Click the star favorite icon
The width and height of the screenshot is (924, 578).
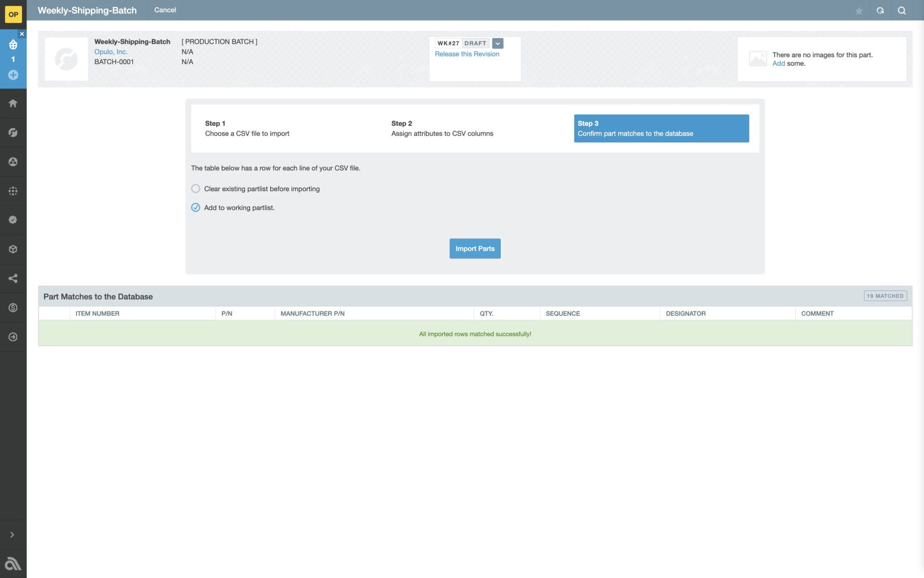pyautogui.click(x=859, y=11)
